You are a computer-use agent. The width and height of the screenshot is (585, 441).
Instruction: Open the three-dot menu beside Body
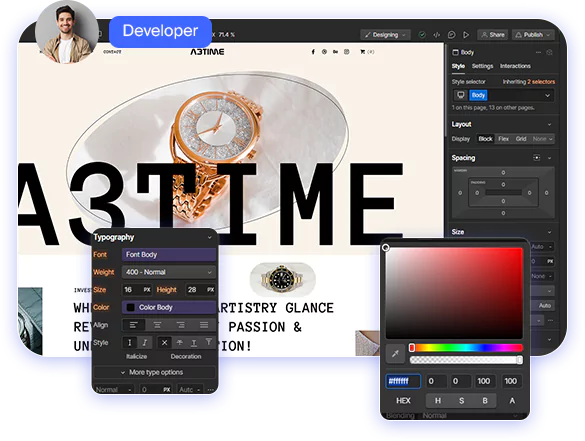coord(538,52)
